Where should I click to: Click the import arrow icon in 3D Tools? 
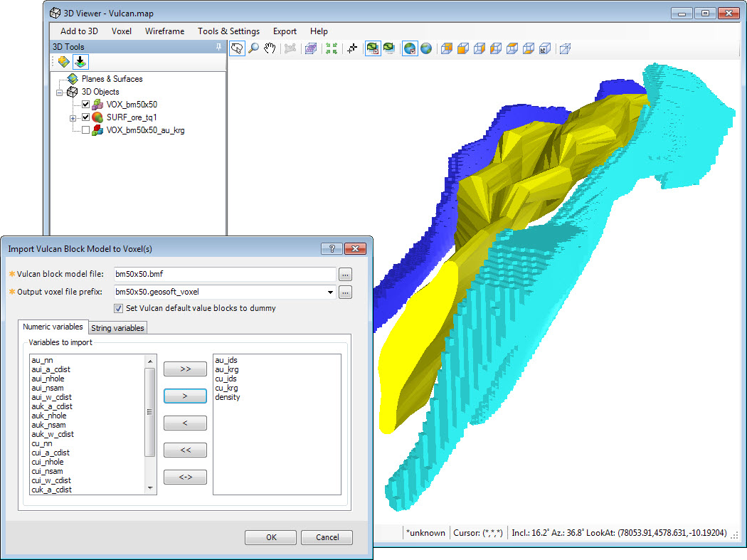pyautogui.click(x=80, y=62)
